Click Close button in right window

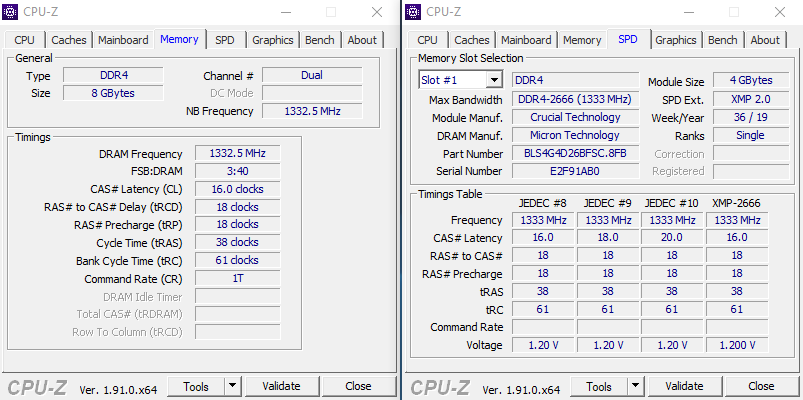pos(762,386)
